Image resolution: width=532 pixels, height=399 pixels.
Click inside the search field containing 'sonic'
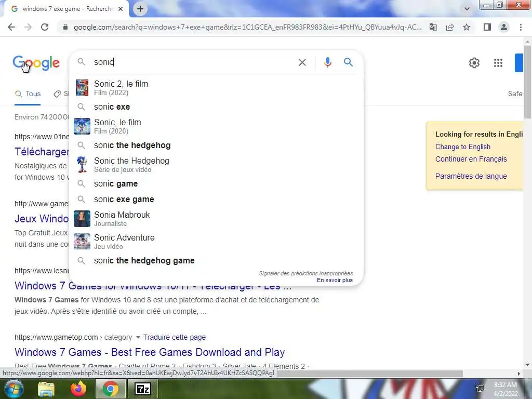[193, 62]
